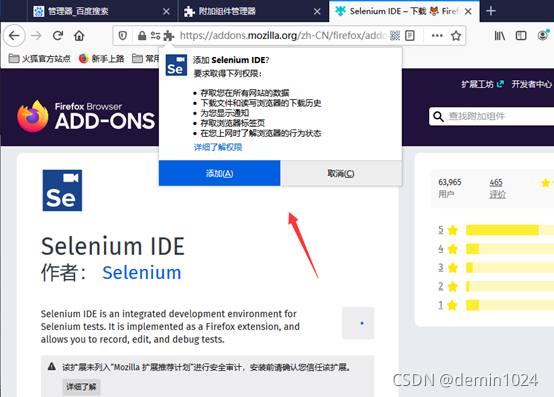This screenshot has width=554, height=397.
Task: Switch to the 附加组件管理器 tab
Action: (x=253, y=11)
